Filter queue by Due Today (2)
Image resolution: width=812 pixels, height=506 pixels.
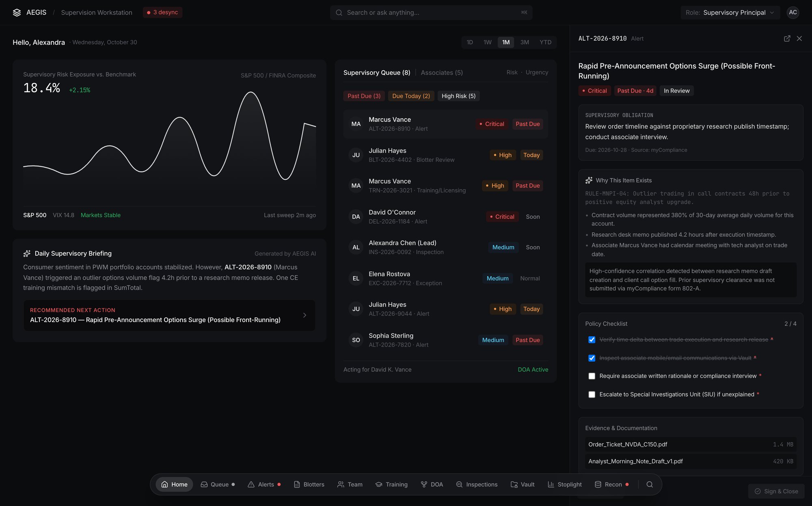click(411, 96)
